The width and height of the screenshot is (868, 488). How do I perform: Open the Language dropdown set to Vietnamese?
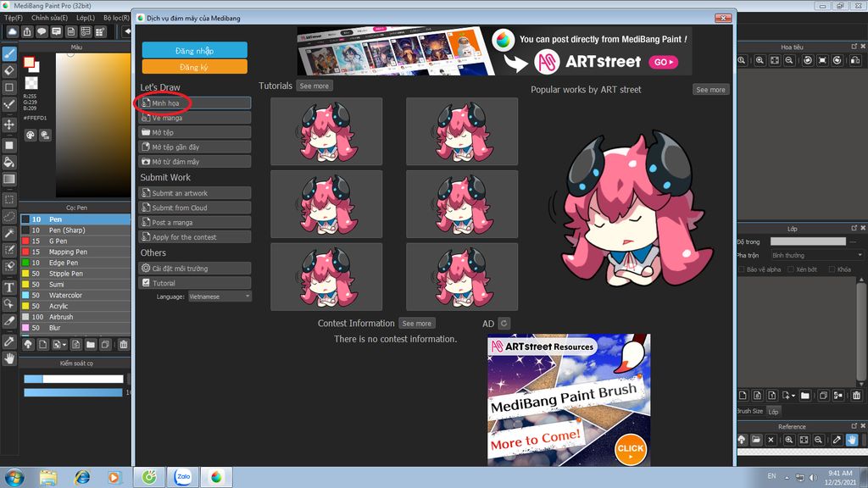[220, 297]
